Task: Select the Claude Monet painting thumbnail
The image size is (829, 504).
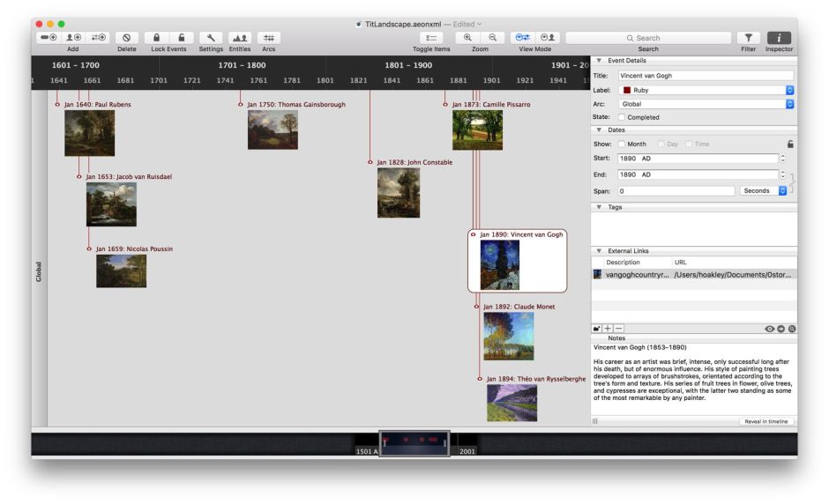Action: coord(508,337)
